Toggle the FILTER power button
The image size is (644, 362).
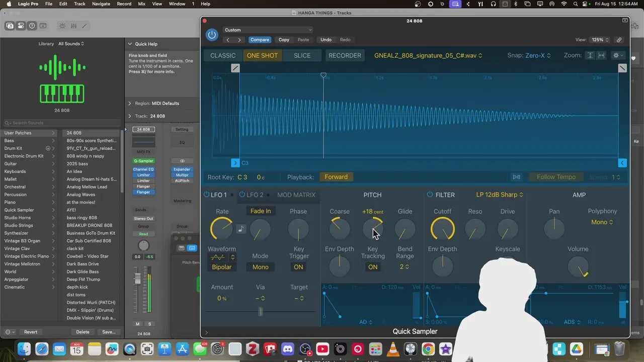tap(430, 195)
